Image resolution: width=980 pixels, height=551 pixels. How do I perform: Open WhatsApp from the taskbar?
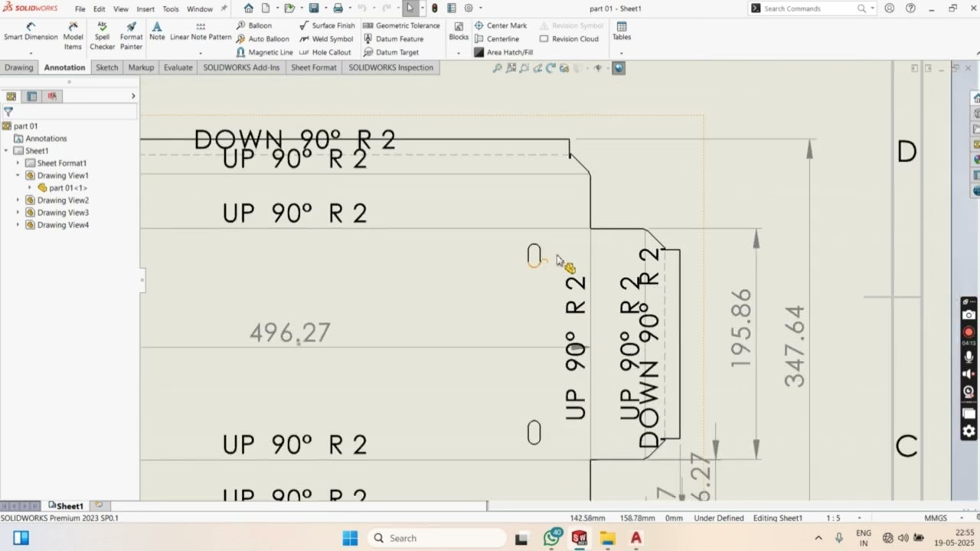click(551, 538)
